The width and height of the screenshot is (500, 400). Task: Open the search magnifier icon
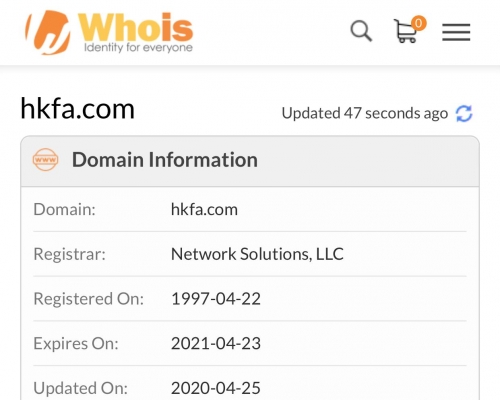click(361, 31)
